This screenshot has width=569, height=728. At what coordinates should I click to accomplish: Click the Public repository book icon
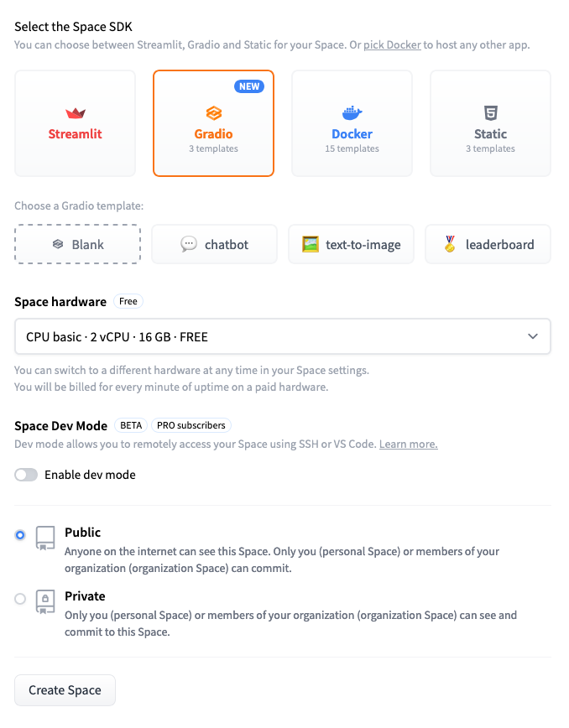[44, 538]
